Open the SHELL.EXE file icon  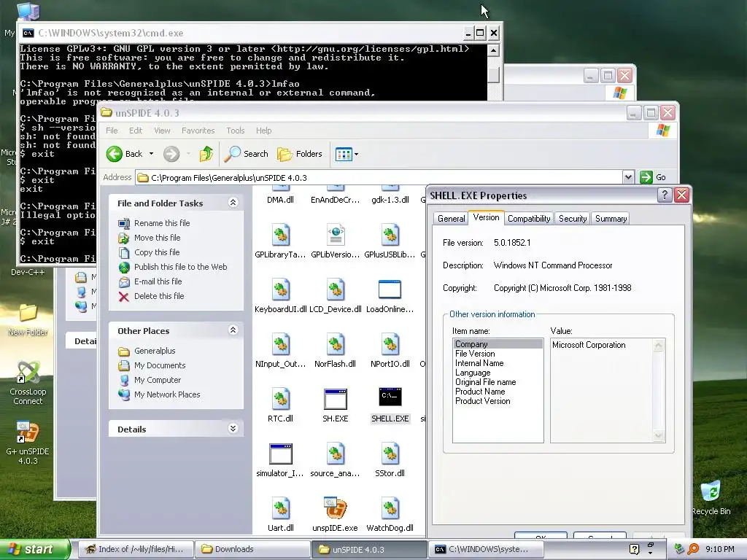tap(390, 397)
